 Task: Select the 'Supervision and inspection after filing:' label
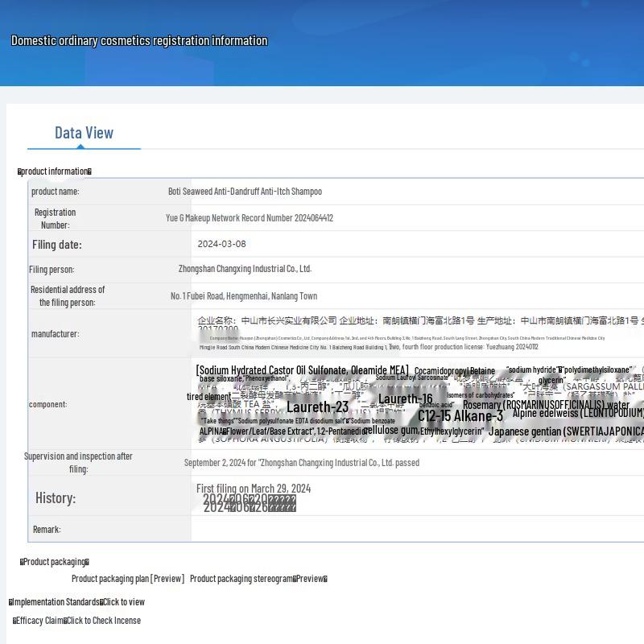coord(78,462)
